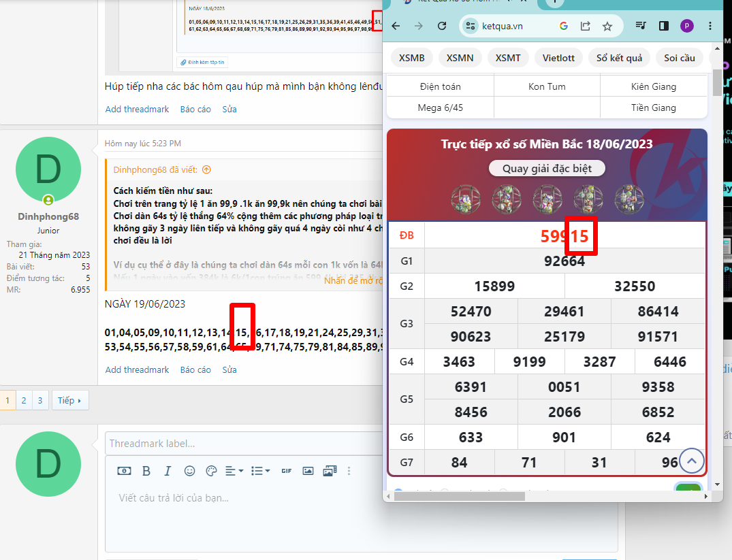
Task: Go back in Chrome window
Action: pyautogui.click(x=396, y=26)
